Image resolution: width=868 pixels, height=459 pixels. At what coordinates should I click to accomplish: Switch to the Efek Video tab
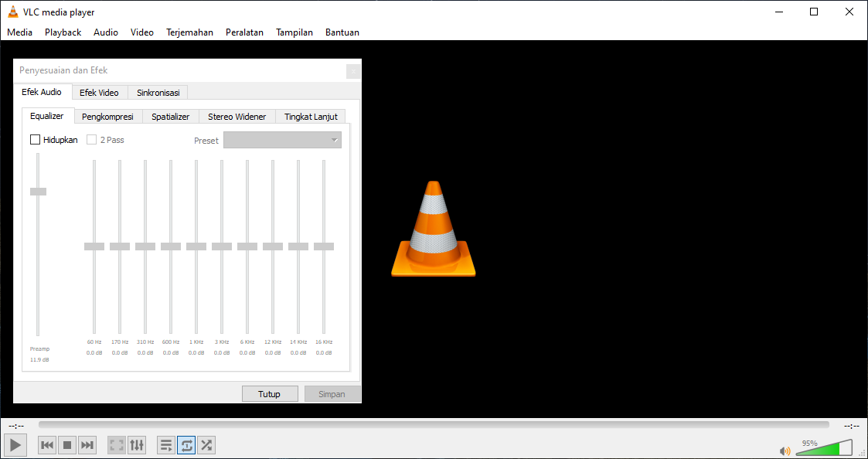(x=100, y=91)
